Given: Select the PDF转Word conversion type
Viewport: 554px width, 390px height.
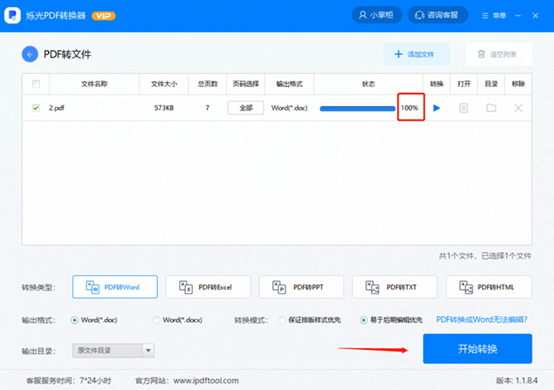Looking at the screenshot, I should tap(115, 287).
